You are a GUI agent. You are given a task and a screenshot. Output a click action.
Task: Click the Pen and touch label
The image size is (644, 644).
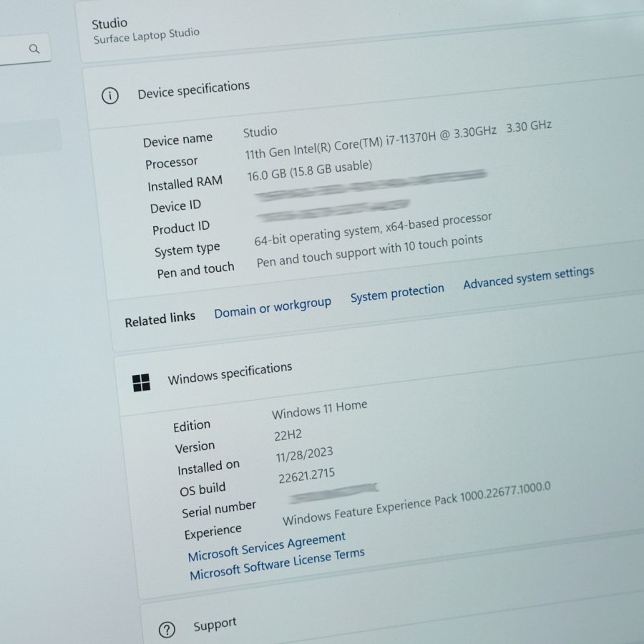coord(195,270)
